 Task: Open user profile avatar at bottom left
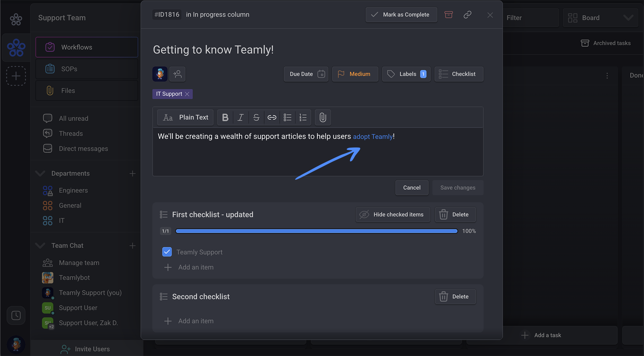click(x=16, y=345)
